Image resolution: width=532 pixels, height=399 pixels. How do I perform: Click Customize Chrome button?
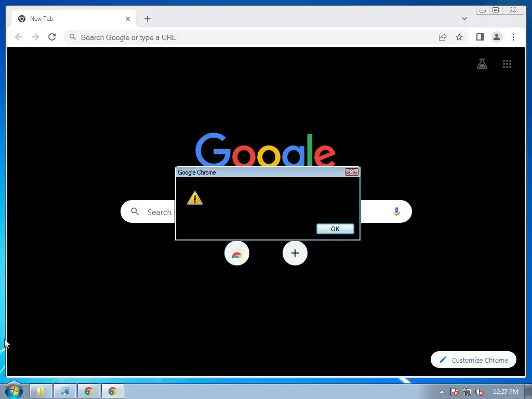(x=473, y=360)
